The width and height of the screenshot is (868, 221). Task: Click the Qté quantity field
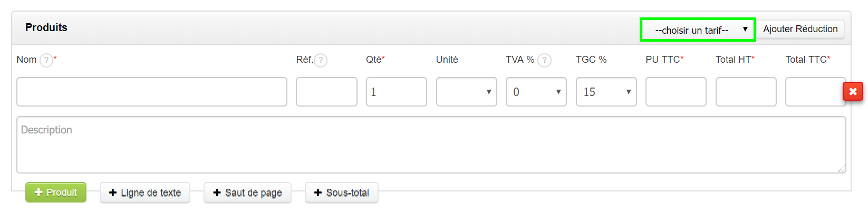point(396,92)
